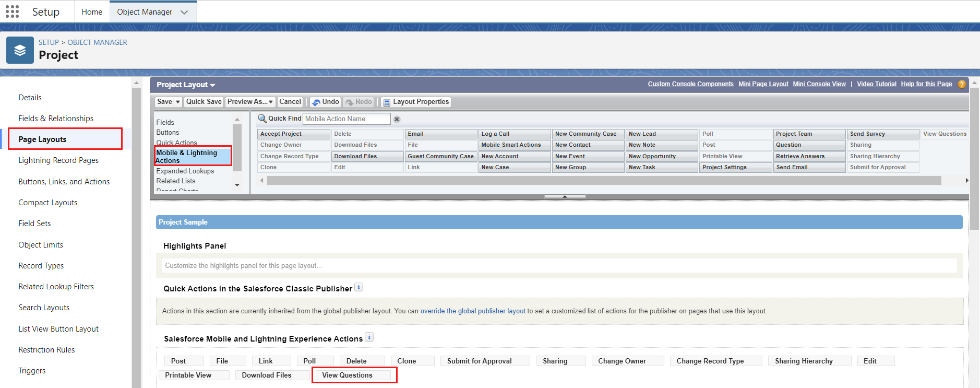Click info icon beside Lightning Experience Actions heading
980x388 pixels.
pos(369,337)
